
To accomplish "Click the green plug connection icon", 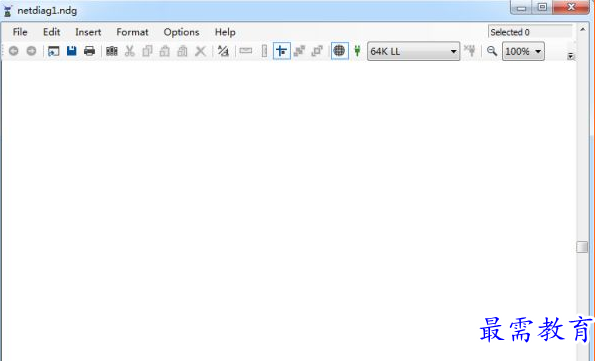I will point(357,51).
